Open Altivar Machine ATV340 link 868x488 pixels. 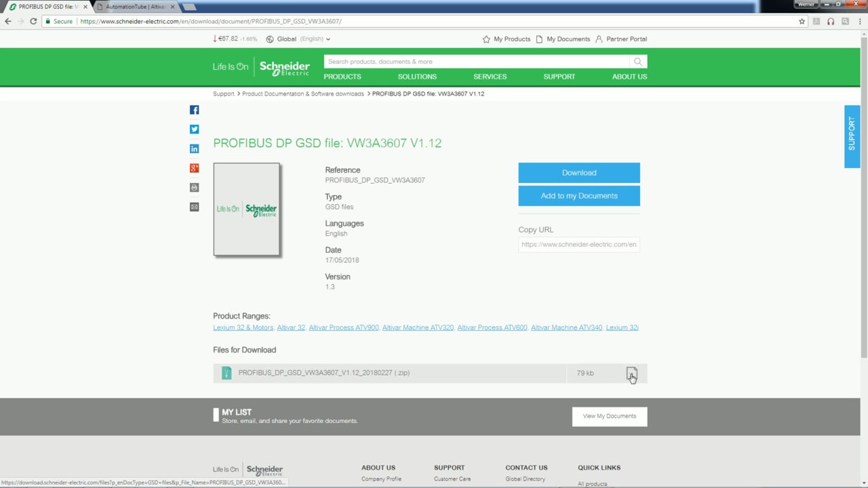[x=566, y=327]
